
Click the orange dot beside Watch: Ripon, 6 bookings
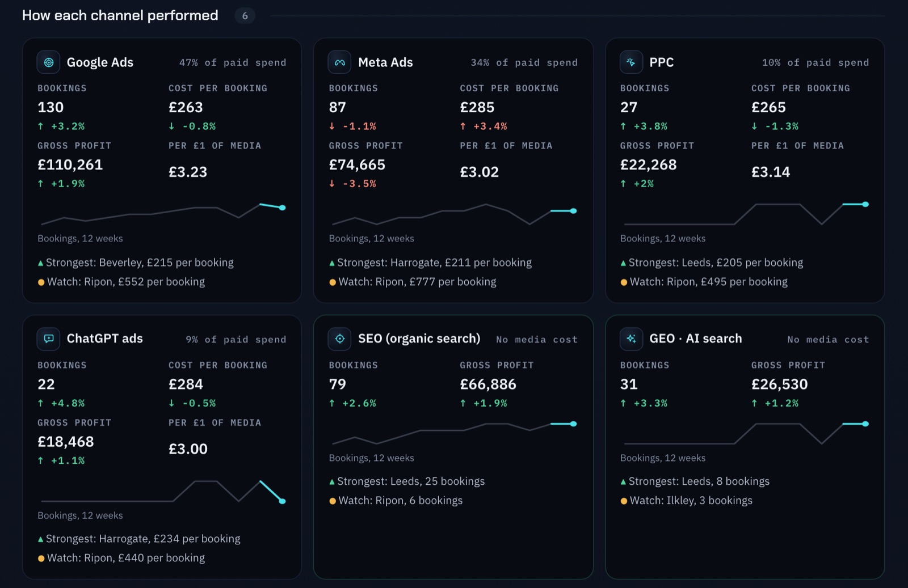(333, 501)
